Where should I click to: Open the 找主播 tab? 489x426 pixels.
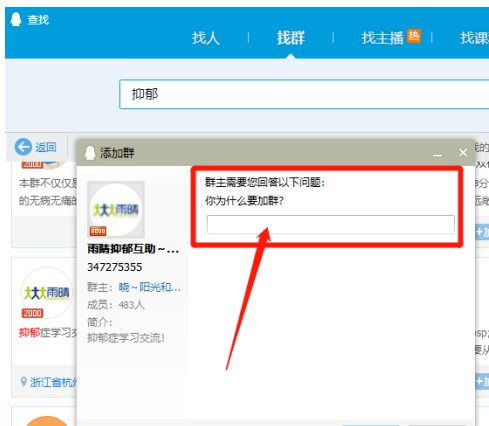point(382,38)
